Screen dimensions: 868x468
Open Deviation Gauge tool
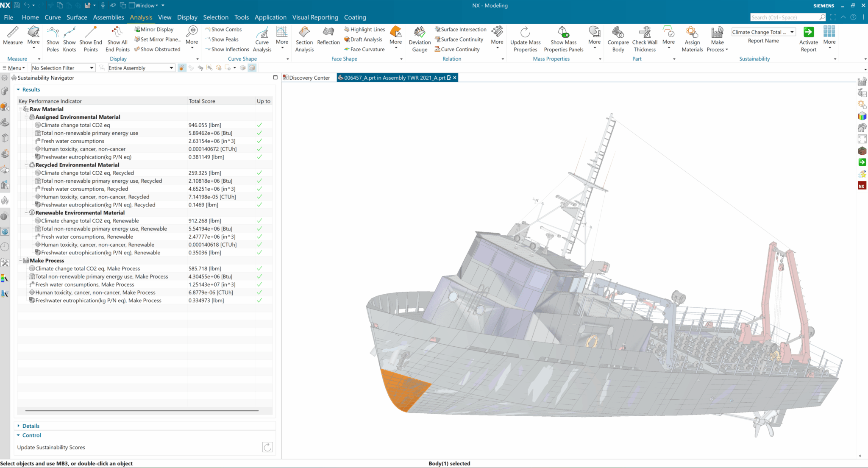(x=420, y=39)
